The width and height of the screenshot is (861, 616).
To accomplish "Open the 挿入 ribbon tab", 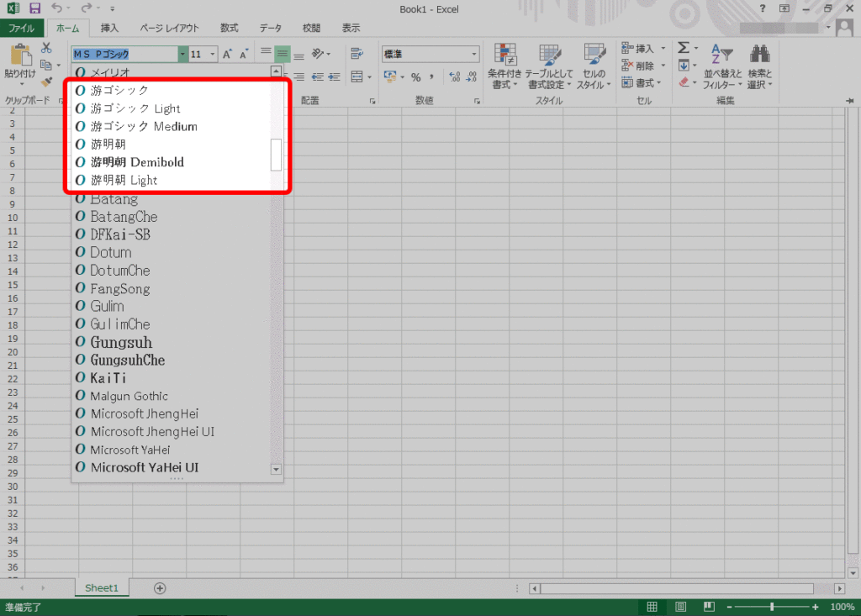I will (x=109, y=28).
